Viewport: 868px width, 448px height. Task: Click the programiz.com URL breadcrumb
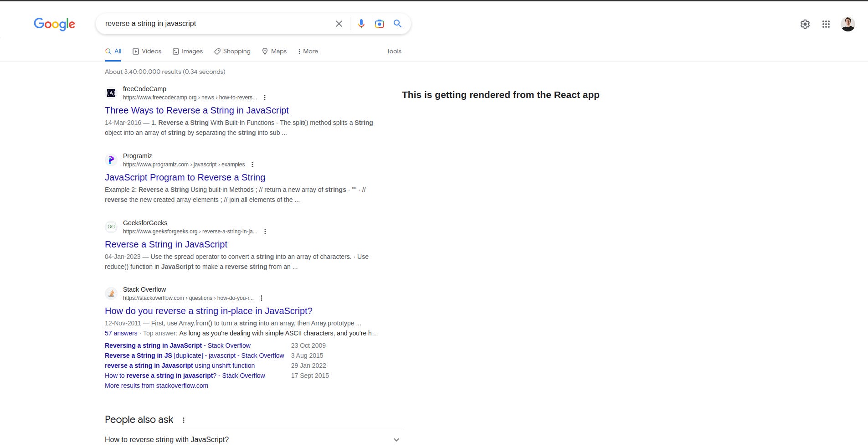[184, 165]
